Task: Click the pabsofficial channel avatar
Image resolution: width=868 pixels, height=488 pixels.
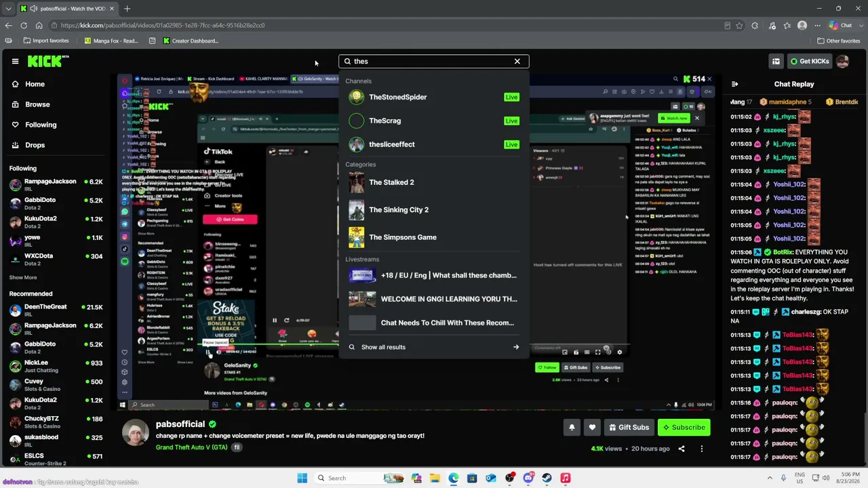Action: (135, 434)
